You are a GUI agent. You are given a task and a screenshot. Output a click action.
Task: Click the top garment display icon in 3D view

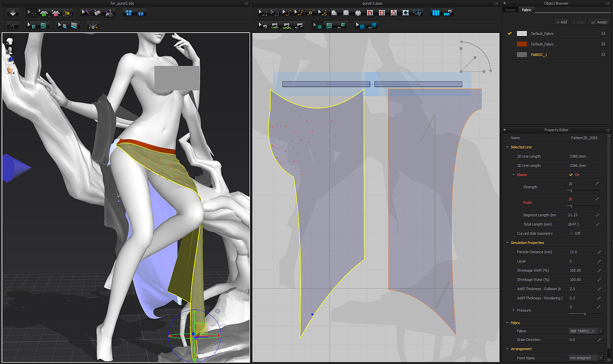(x=10, y=41)
